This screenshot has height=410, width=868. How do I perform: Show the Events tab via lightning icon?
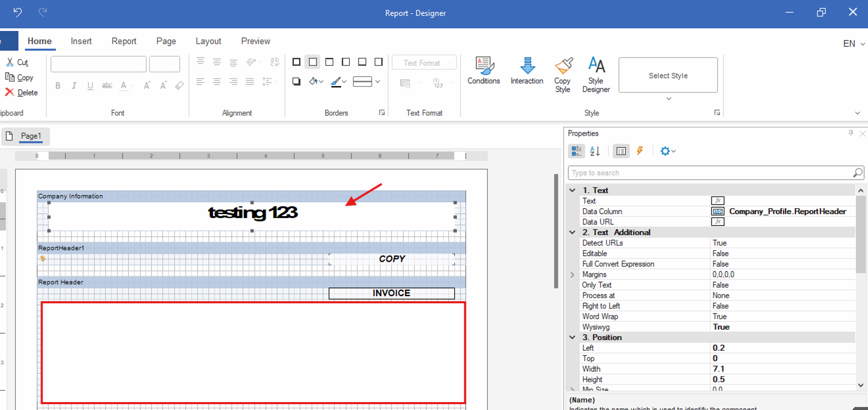[x=640, y=151]
